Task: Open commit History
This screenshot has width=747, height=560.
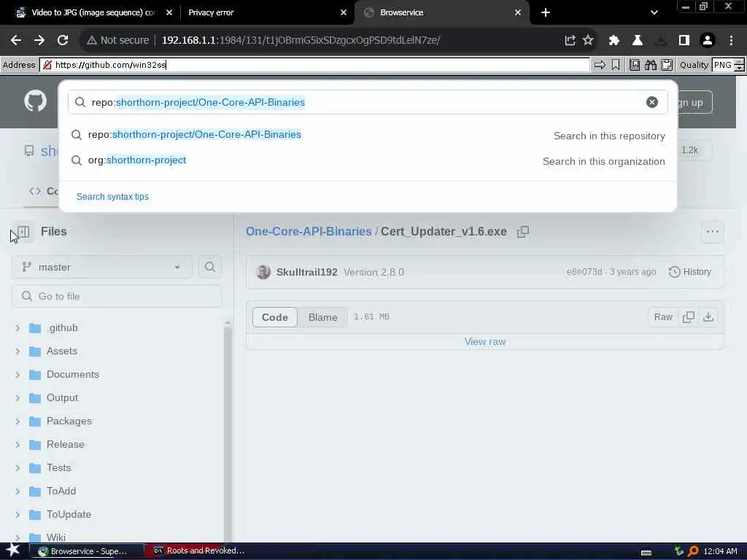Action: pos(690,272)
